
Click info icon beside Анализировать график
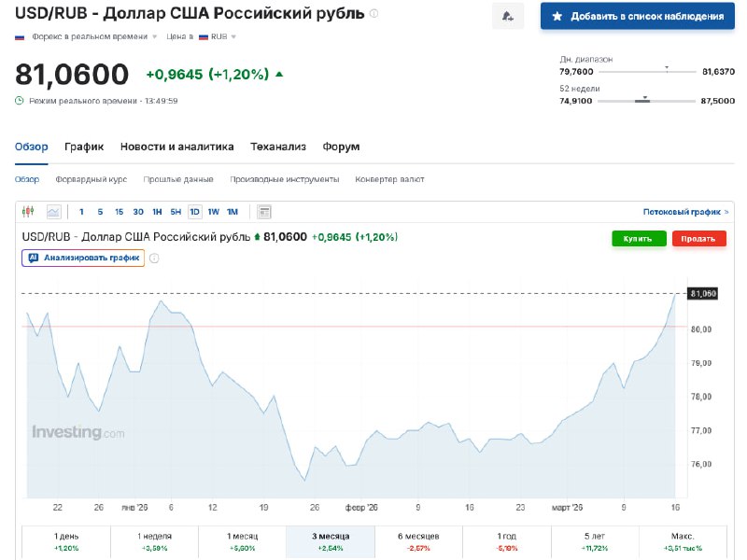pos(155,259)
